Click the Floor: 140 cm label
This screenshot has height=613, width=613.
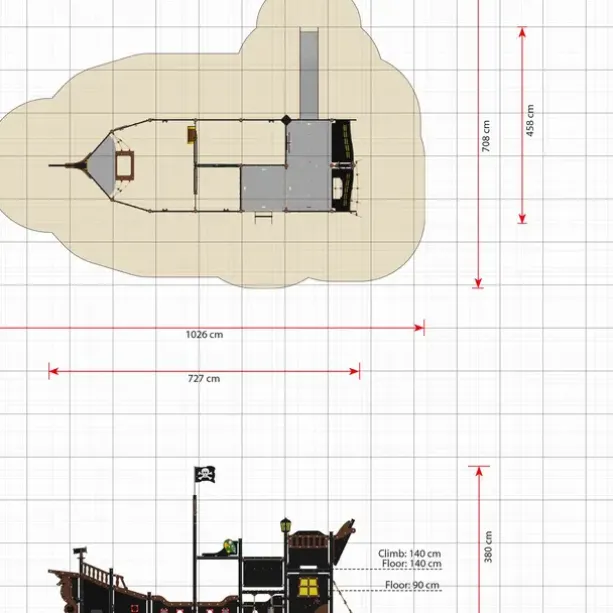[x=412, y=564]
